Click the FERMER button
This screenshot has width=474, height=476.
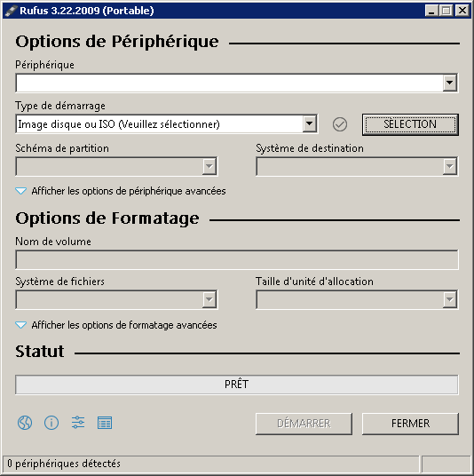tap(410, 424)
